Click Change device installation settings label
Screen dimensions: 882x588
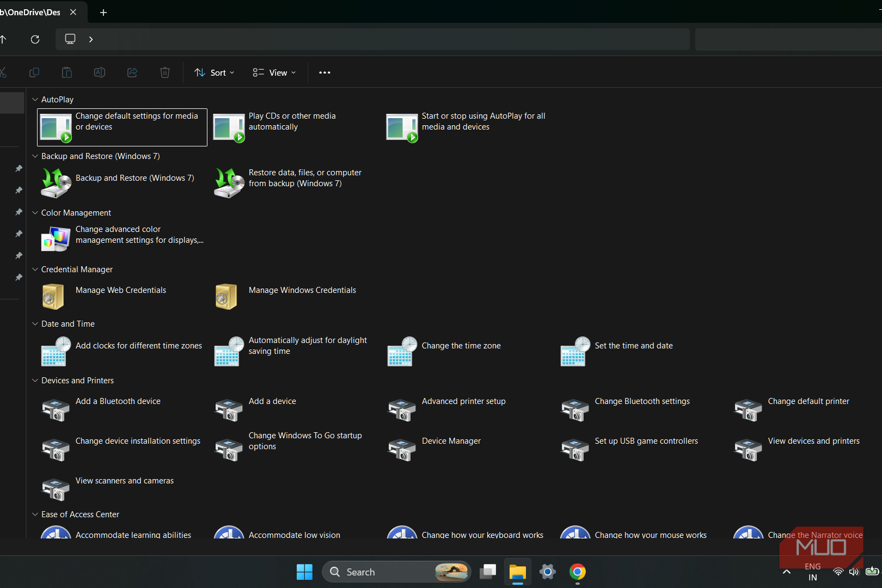click(x=138, y=441)
